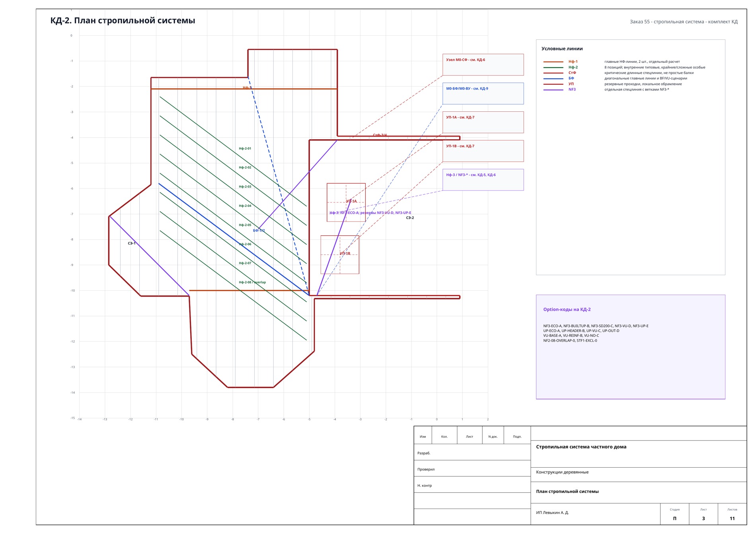756x534 pixels.
Task: Select the УП-1А square on plan
Action: click(x=346, y=202)
